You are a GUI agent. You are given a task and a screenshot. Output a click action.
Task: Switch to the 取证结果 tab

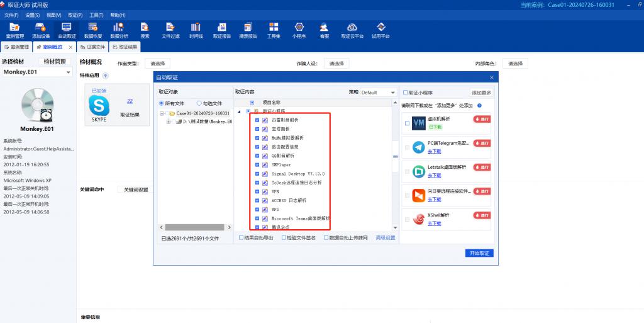click(x=125, y=47)
